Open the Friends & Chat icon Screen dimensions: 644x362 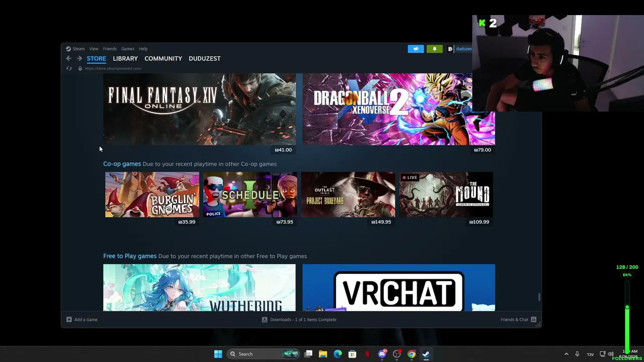(534, 319)
